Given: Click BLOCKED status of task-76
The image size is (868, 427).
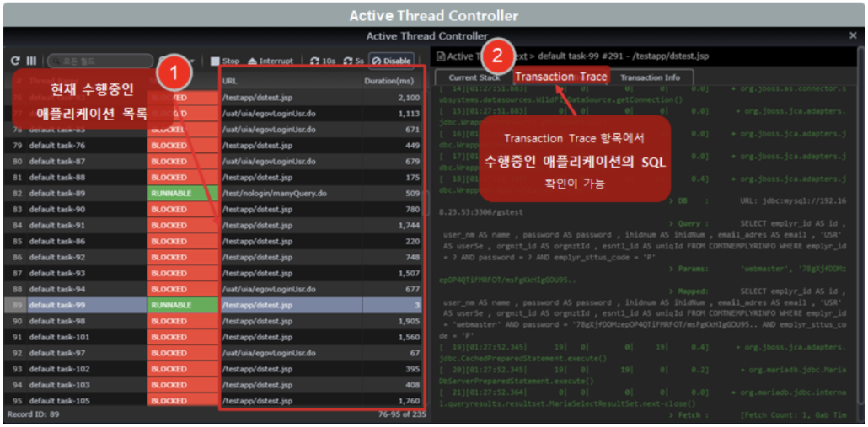Looking at the screenshot, I should tap(184, 146).
